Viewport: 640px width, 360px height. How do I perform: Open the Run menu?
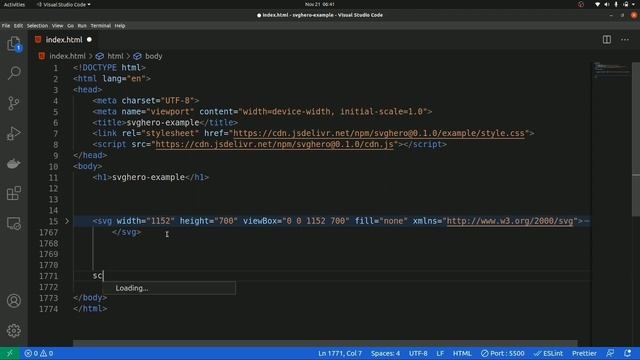(x=82, y=26)
